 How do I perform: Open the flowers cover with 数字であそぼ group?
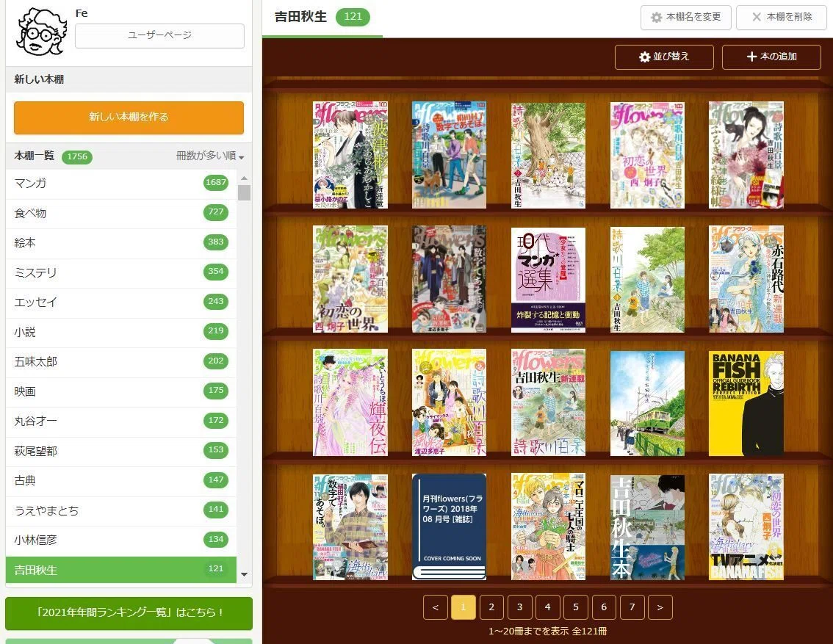[x=449, y=155]
